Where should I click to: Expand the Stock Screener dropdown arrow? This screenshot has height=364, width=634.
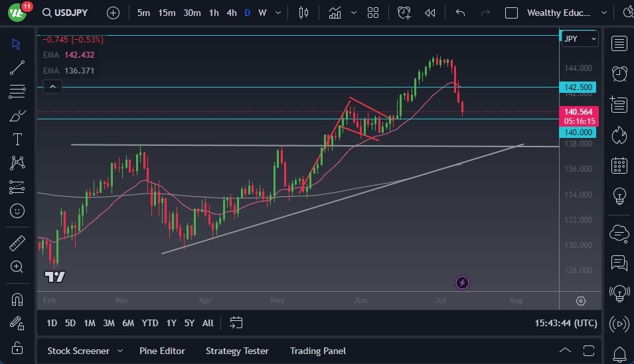click(x=120, y=351)
